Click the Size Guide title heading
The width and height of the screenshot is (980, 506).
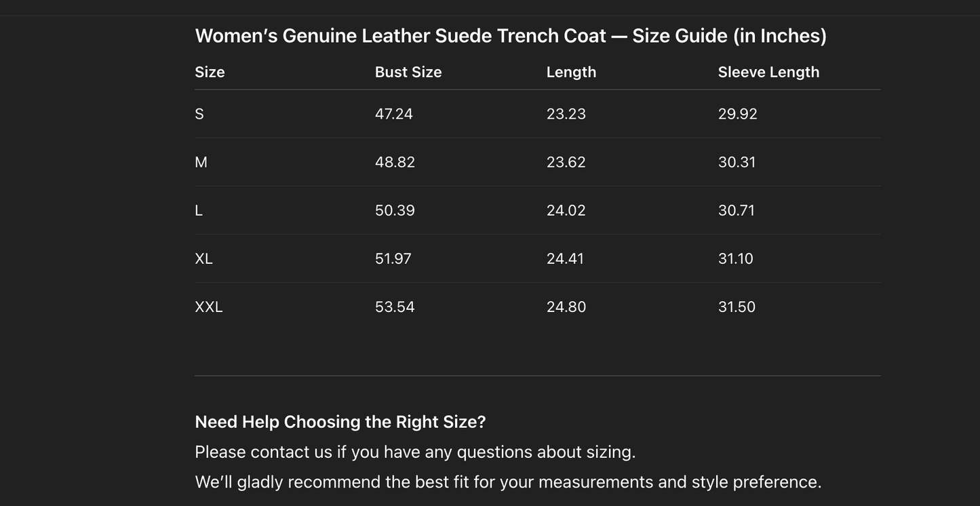tap(510, 36)
